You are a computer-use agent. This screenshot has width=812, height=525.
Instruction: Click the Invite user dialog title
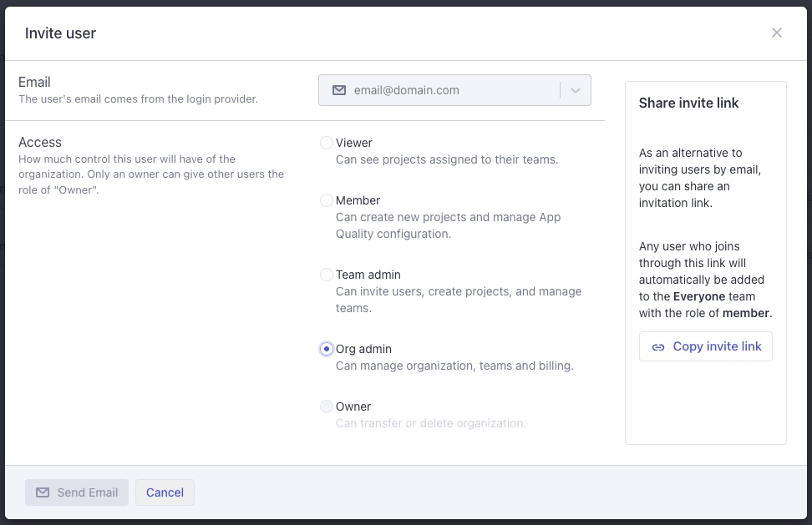point(60,33)
